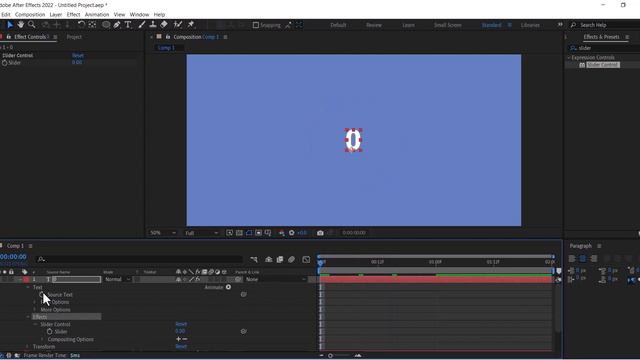Click Animate text circle button
Viewport: 640px width, 360px height.
(x=229, y=287)
